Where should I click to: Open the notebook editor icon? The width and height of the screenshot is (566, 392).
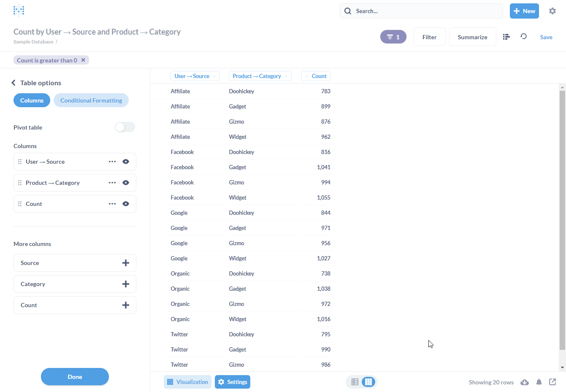pyautogui.click(x=506, y=37)
